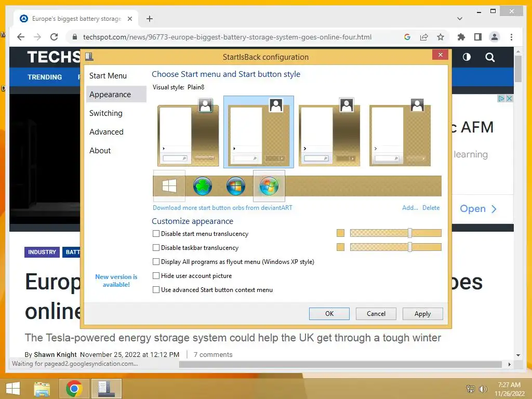
Task: Click the Apply button
Action: [422, 313]
